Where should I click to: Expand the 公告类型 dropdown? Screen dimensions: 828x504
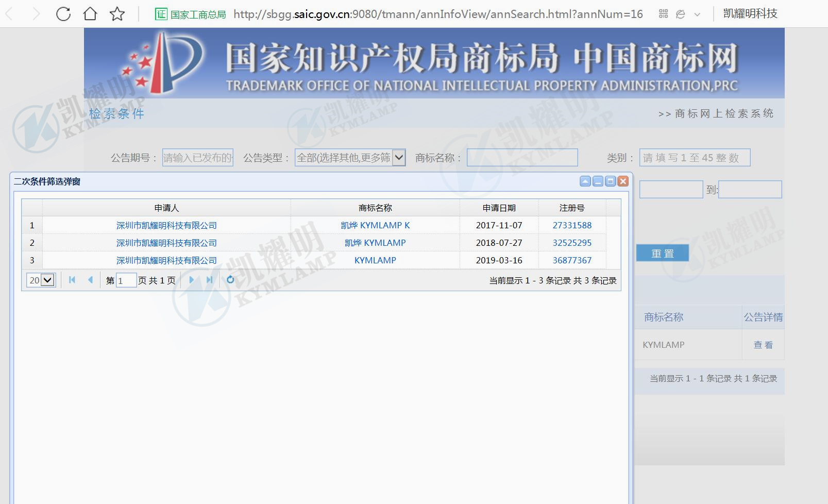pos(399,158)
